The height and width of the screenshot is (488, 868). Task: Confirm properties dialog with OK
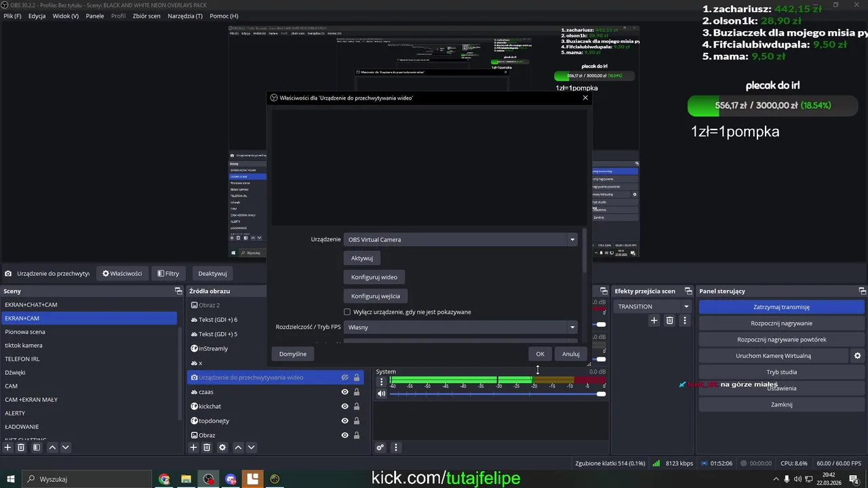pos(540,354)
